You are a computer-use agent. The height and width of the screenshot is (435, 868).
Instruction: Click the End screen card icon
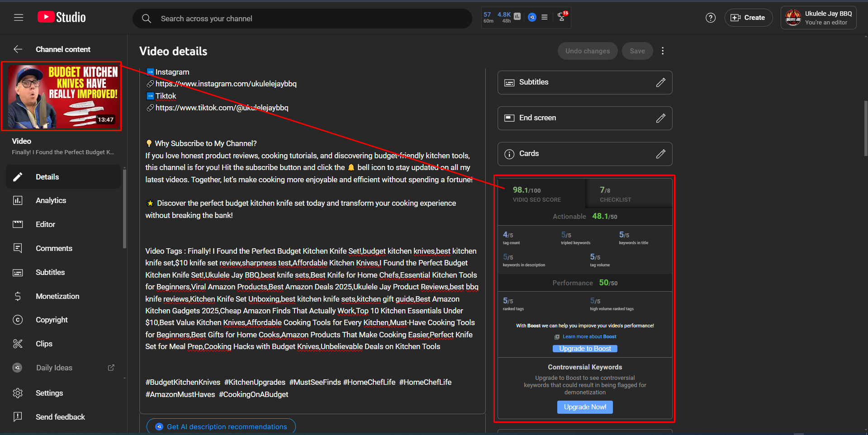[509, 118]
